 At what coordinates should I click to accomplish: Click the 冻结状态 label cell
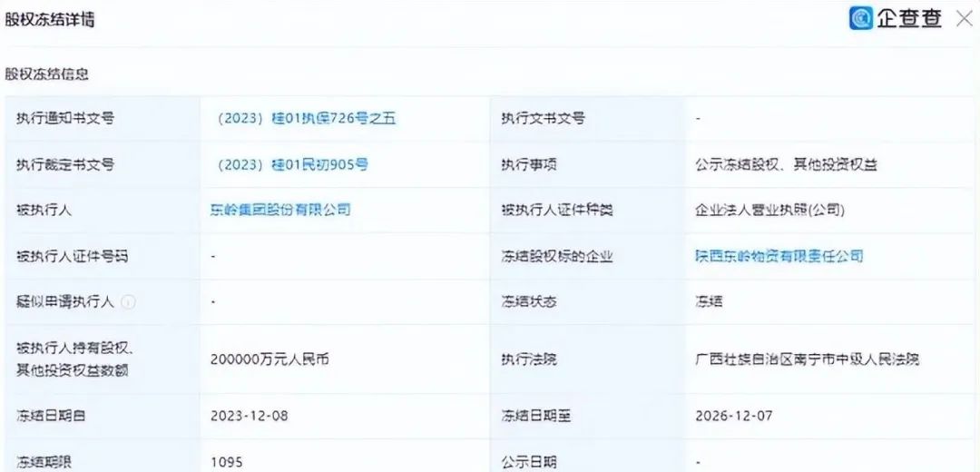click(x=587, y=302)
